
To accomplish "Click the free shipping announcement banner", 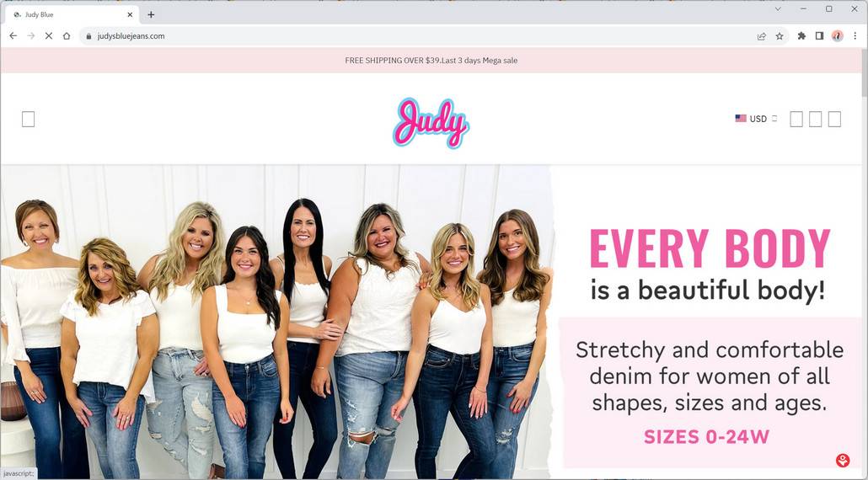I will [x=431, y=61].
